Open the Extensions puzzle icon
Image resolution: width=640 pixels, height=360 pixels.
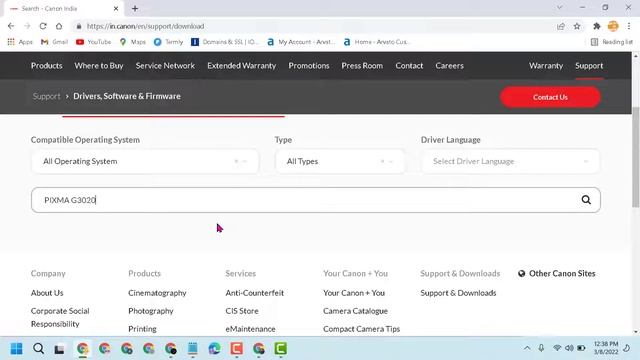pos(597,26)
